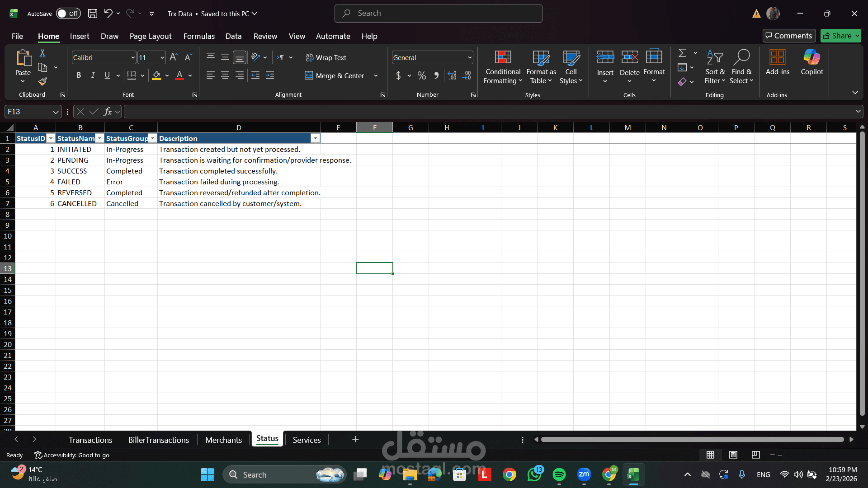Click the Save disk icon
This screenshot has height=488, width=868.
coord(93,14)
